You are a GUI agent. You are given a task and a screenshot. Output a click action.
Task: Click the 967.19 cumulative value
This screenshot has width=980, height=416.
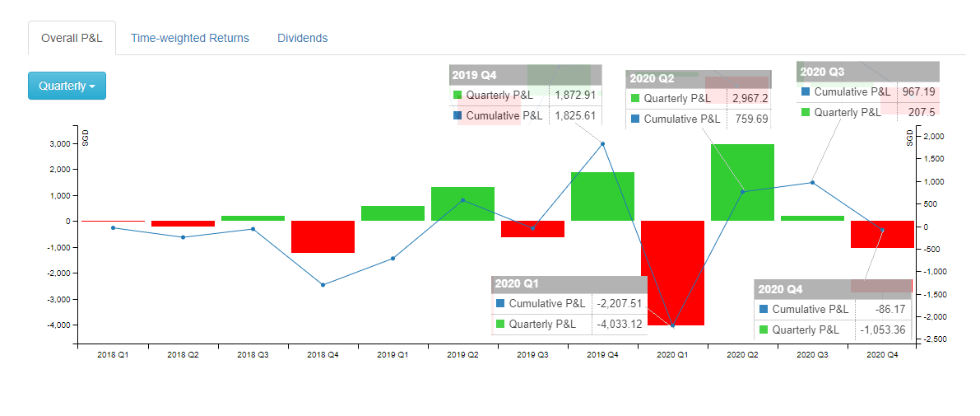point(919,92)
